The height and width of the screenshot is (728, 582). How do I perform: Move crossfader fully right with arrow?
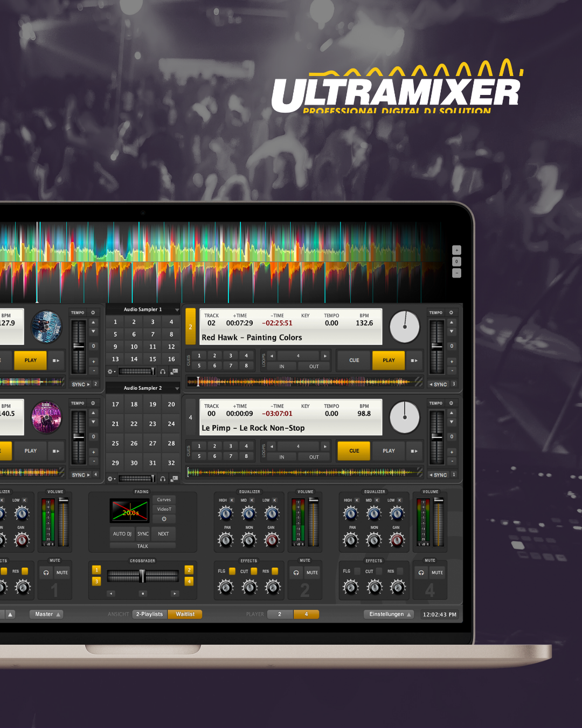(175, 594)
